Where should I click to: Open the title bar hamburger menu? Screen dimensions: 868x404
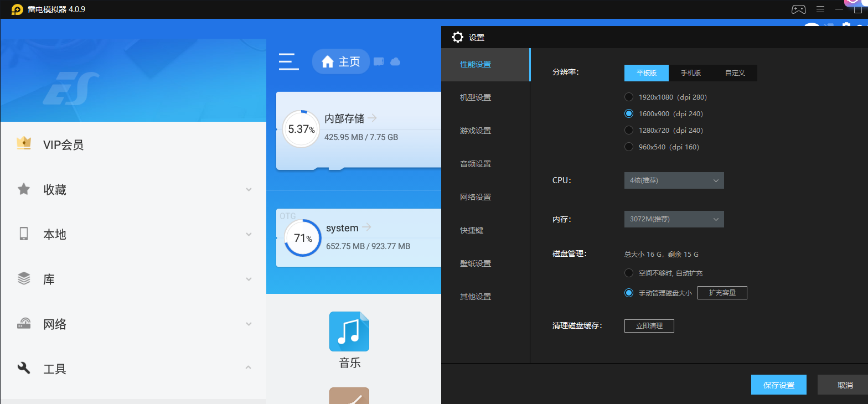(820, 9)
